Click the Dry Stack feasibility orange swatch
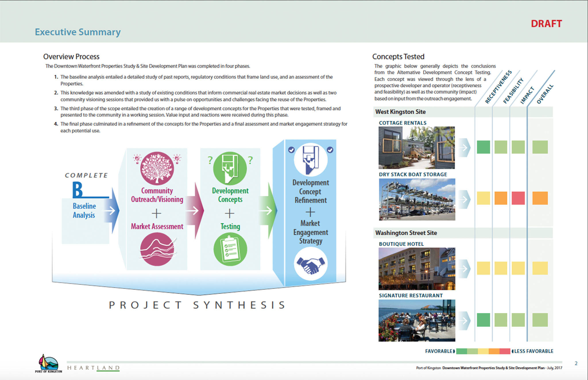 (501, 198)
